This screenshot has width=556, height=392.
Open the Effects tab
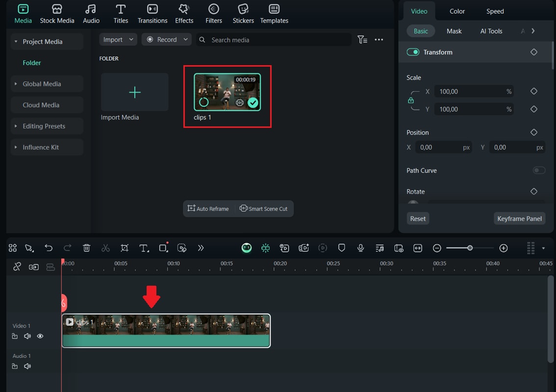184,14
